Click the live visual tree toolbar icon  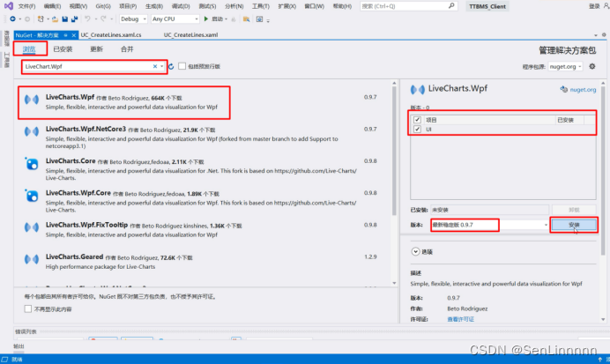pyautogui.click(x=259, y=19)
